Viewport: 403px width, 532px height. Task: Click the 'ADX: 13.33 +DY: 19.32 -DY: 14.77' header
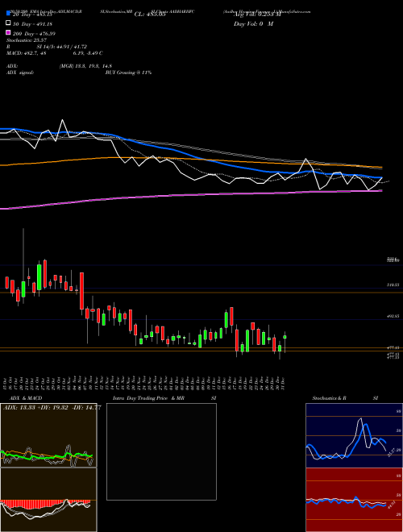pos(52,408)
